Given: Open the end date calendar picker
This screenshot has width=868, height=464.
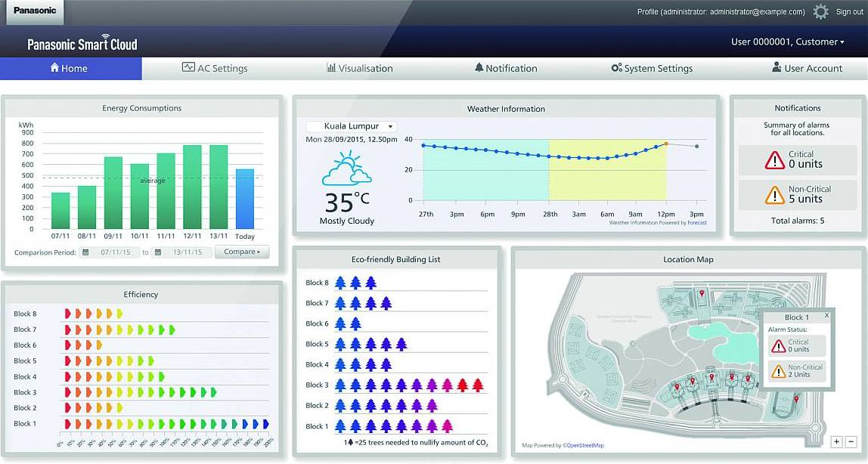Looking at the screenshot, I should tap(158, 252).
